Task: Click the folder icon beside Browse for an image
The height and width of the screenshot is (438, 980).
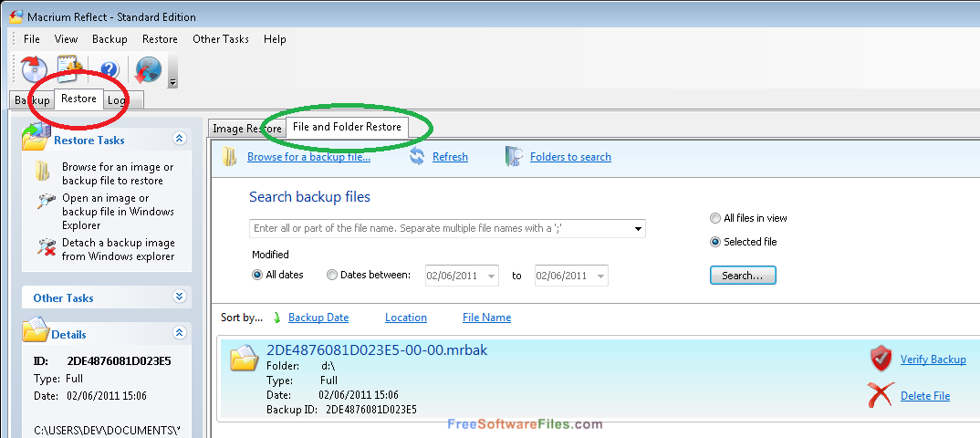Action: (x=42, y=171)
